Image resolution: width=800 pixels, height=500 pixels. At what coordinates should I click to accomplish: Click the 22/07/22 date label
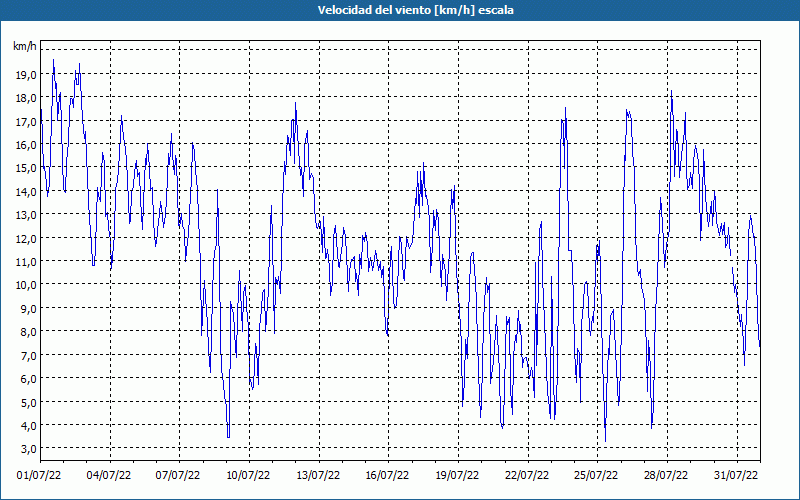pyautogui.click(x=527, y=476)
